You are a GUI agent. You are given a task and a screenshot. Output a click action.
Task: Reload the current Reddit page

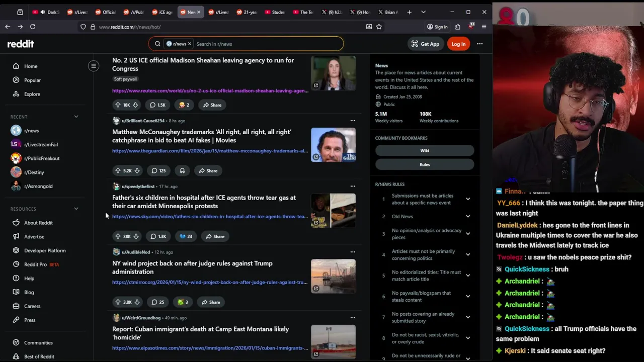click(33, 27)
